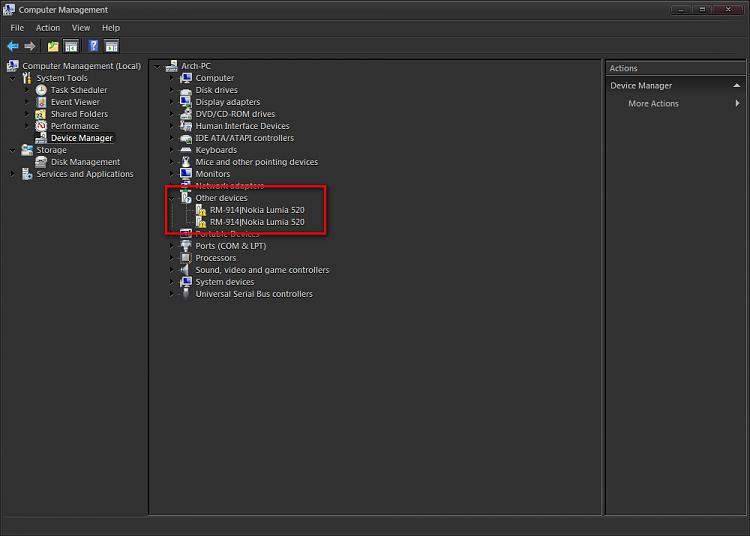Click the Arch-PC computer root icon
This screenshot has width=750, height=536.
tap(171, 66)
